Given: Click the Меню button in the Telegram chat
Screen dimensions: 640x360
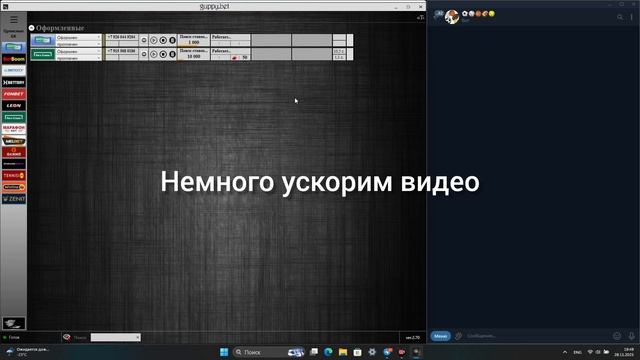Looking at the screenshot, I should (440, 336).
